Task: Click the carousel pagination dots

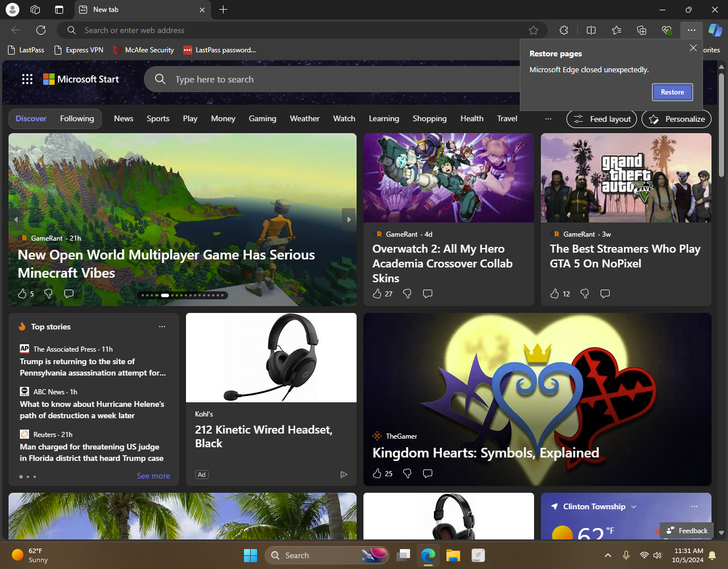Action: [183, 295]
